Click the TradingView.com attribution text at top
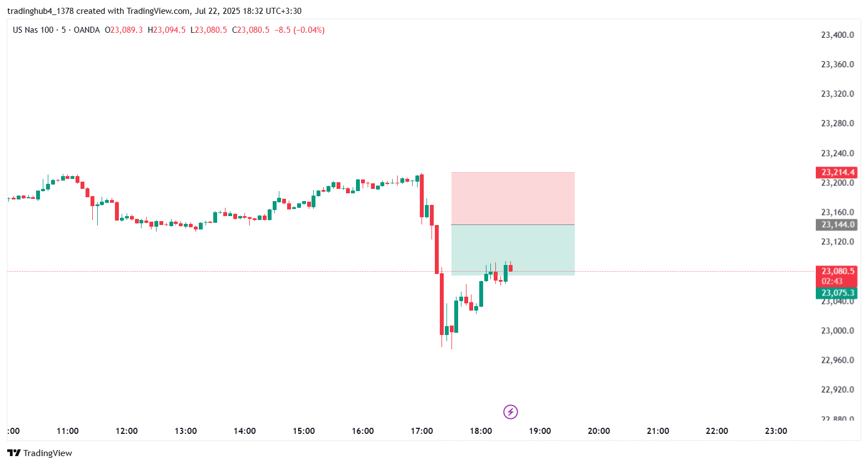The height and width of the screenshot is (465, 868). pyautogui.click(x=158, y=11)
